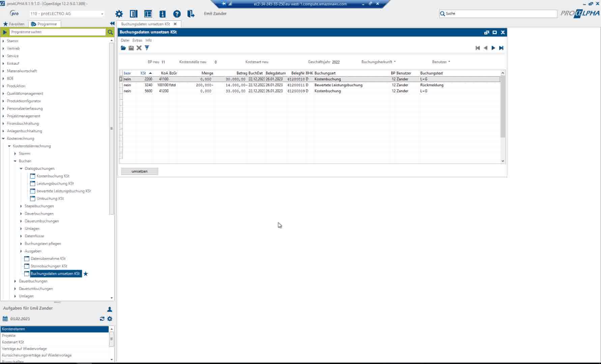Restore the Buchungsdaten umsetzen KSt inner window
Screen dimensions: 601x364
tap(486, 32)
